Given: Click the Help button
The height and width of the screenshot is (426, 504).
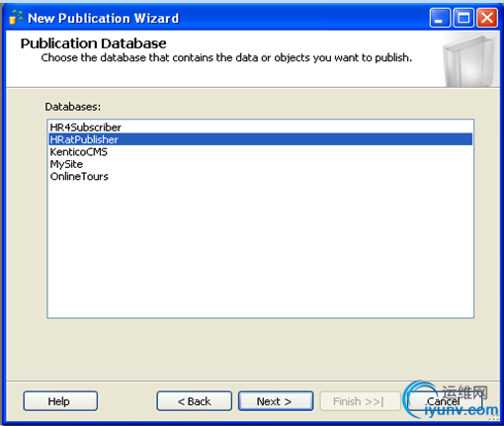Looking at the screenshot, I should (60, 401).
